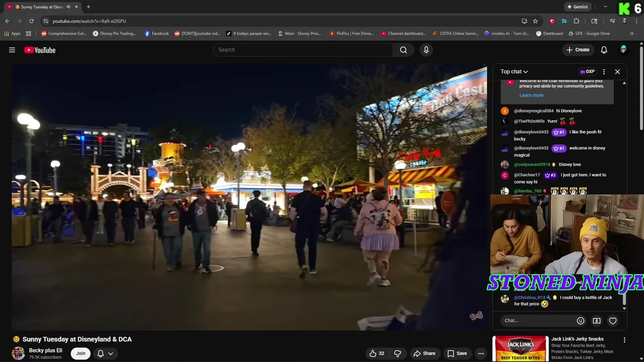The width and height of the screenshot is (644, 362).
Task: Open the Apps bookmark shortcut
Action: tap(13, 34)
